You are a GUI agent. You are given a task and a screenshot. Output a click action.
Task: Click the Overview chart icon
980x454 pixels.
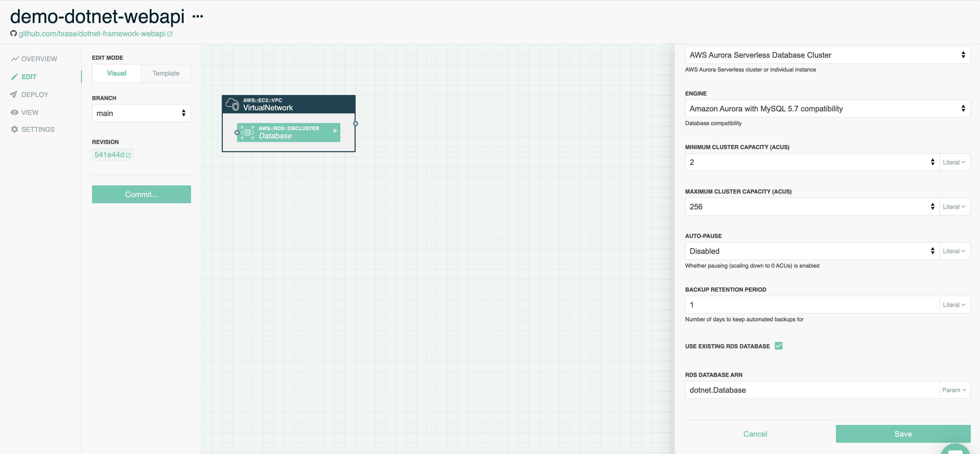pos(15,59)
